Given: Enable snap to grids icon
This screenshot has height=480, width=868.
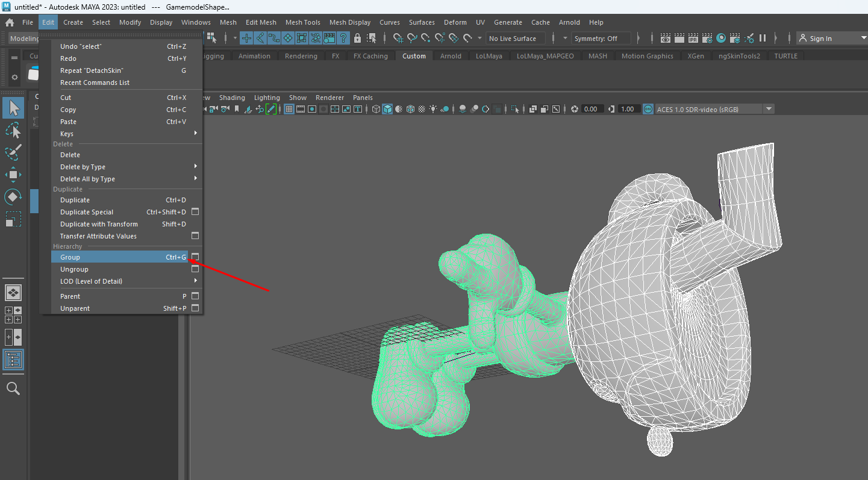Looking at the screenshot, I should click(x=398, y=39).
